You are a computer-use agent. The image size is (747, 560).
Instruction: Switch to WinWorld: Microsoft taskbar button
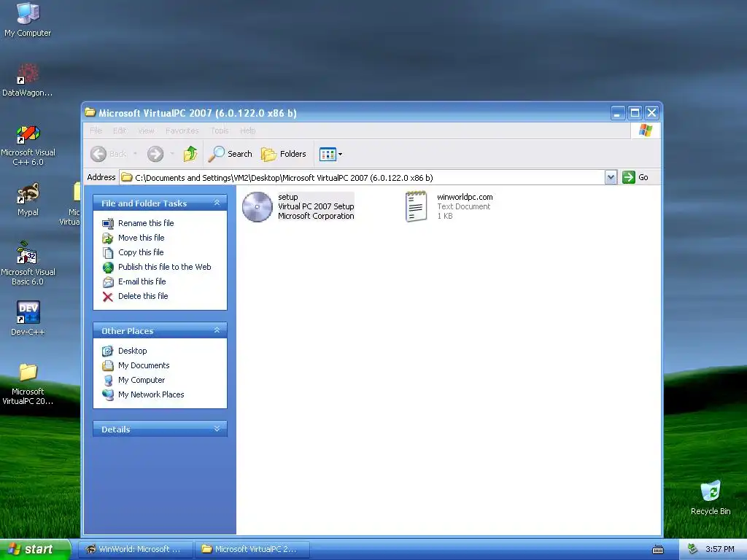[136, 549]
